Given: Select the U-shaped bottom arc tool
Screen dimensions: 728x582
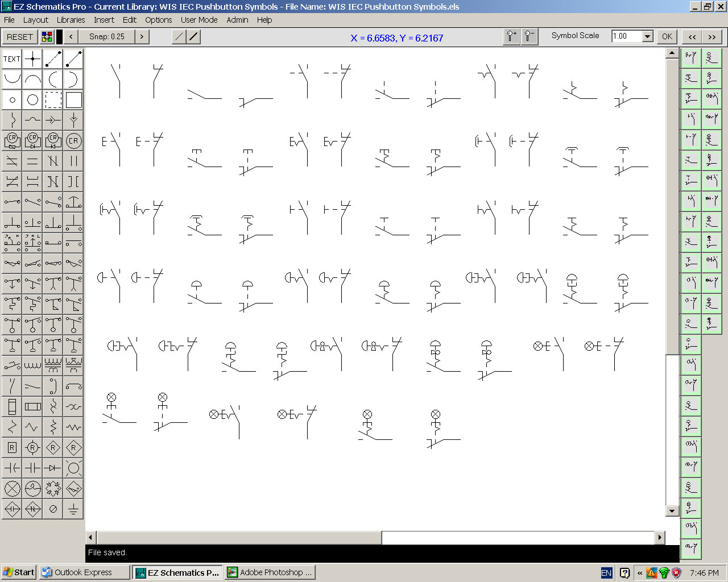Looking at the screenshot, I should [12, 79].
